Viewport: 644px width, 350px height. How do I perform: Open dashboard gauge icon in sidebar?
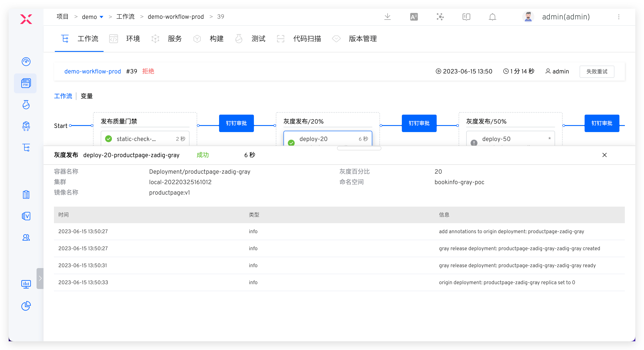[x=26, y=62]
